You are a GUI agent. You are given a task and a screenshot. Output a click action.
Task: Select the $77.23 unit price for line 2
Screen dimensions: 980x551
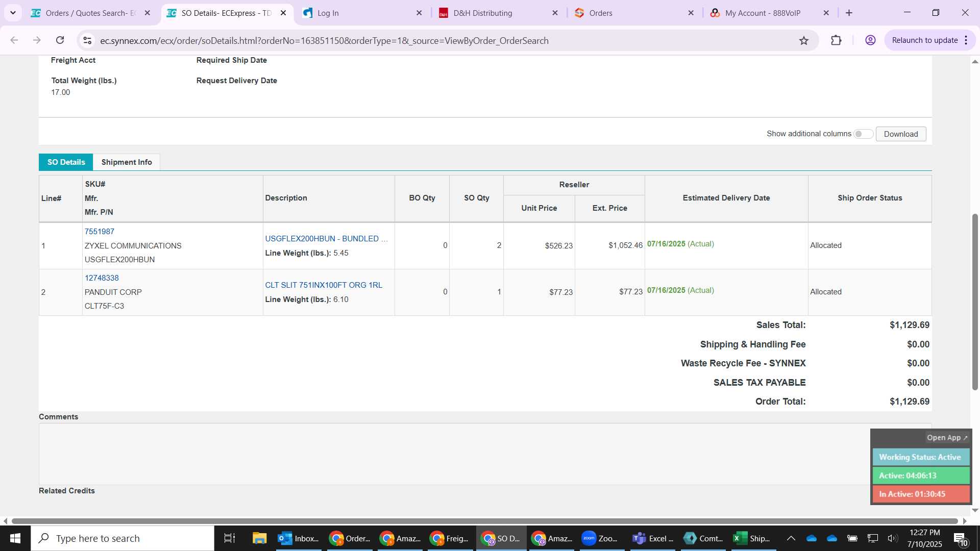click(x=561, y=292)
